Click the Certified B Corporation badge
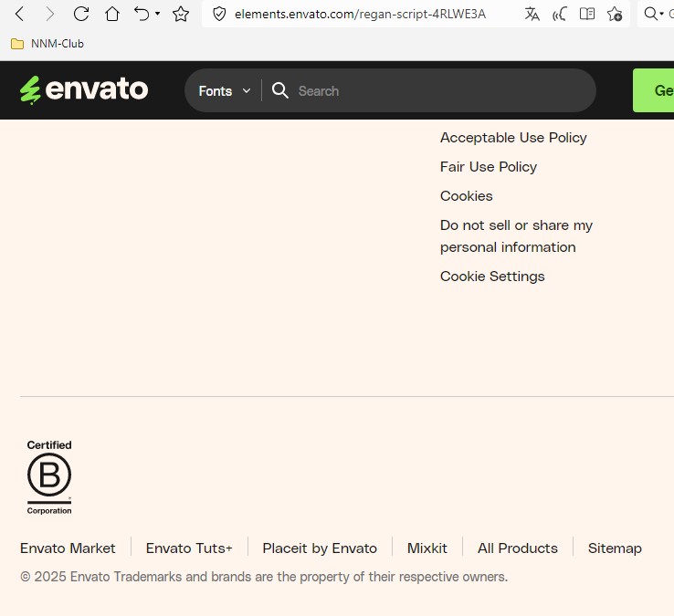The height and width of the screenshot is (616, 674). pyautogui.click(x=49, y=477)
